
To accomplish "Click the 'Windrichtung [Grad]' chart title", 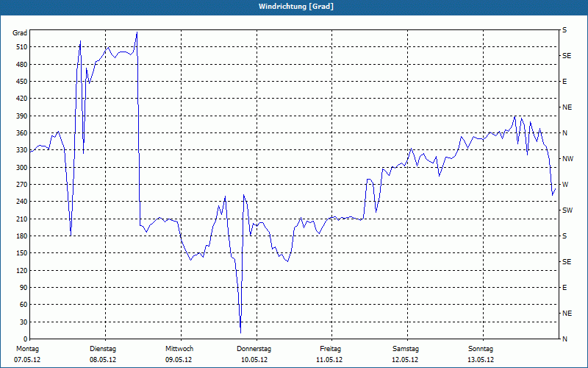I will click(x=296, y=7).
